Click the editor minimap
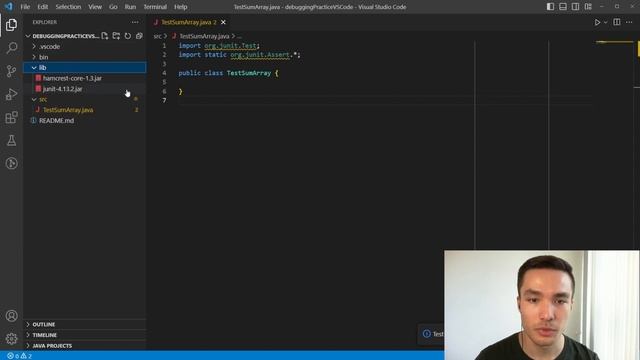The width and height of the screenshot is (640, 360). pyautogui.click(x=614, y=42)
